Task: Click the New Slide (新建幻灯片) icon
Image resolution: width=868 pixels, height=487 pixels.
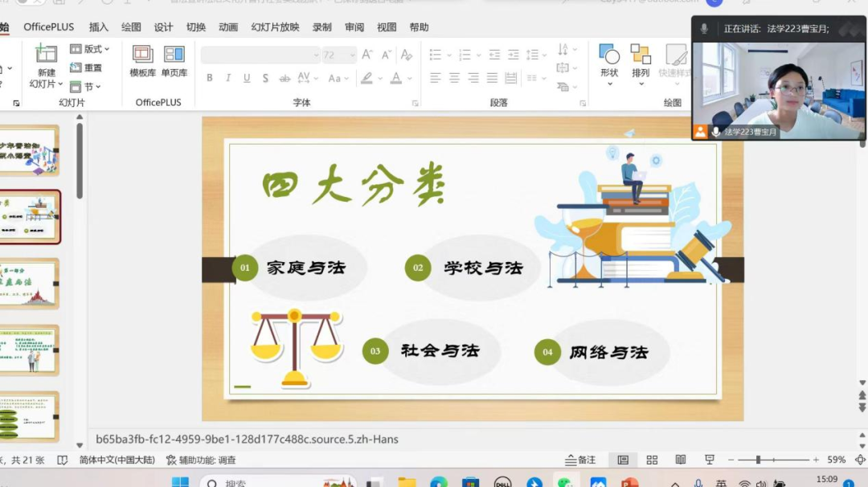Action: click(46, 54)
